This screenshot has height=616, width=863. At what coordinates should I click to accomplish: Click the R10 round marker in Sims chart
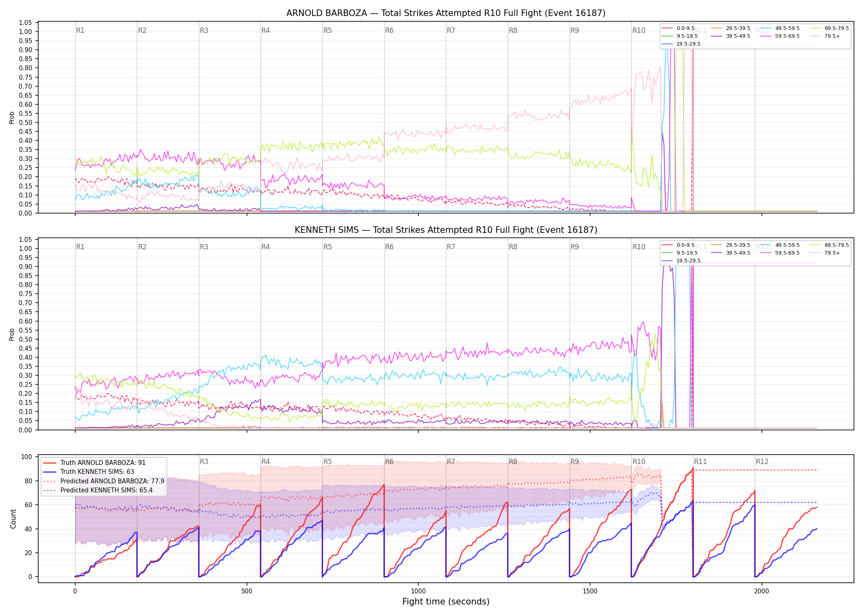pos(639,247)
